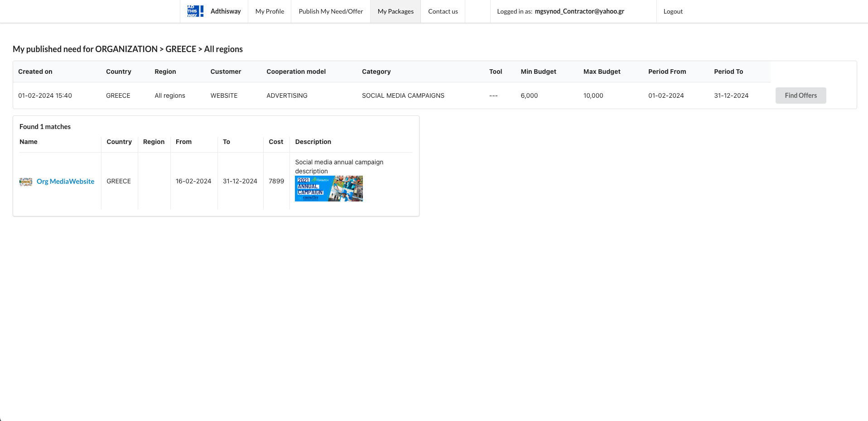Select the All regions cell
The width and height of the screenshot is (868, 421).
[x=170, y=96]
